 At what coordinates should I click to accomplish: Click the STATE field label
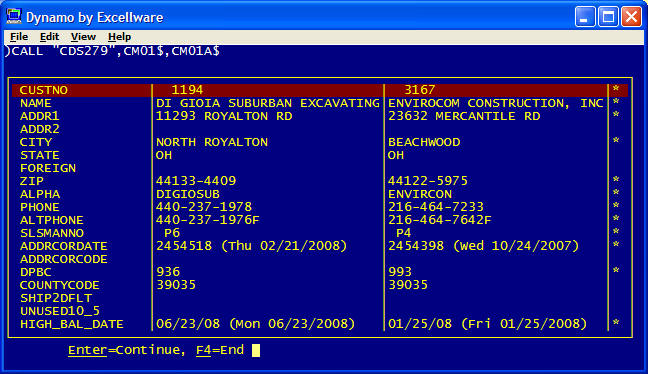tap(40, 155)
